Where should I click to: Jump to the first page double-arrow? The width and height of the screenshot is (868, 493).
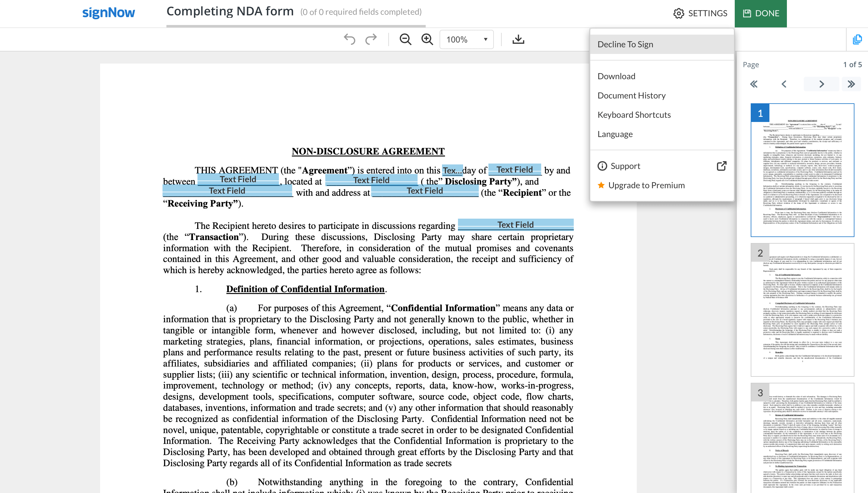754,84
